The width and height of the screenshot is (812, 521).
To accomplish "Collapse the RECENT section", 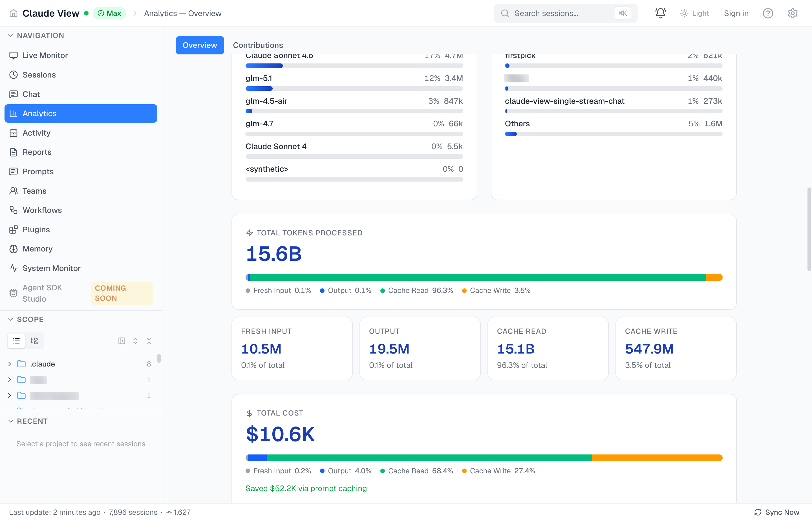I will click(11, 421).
